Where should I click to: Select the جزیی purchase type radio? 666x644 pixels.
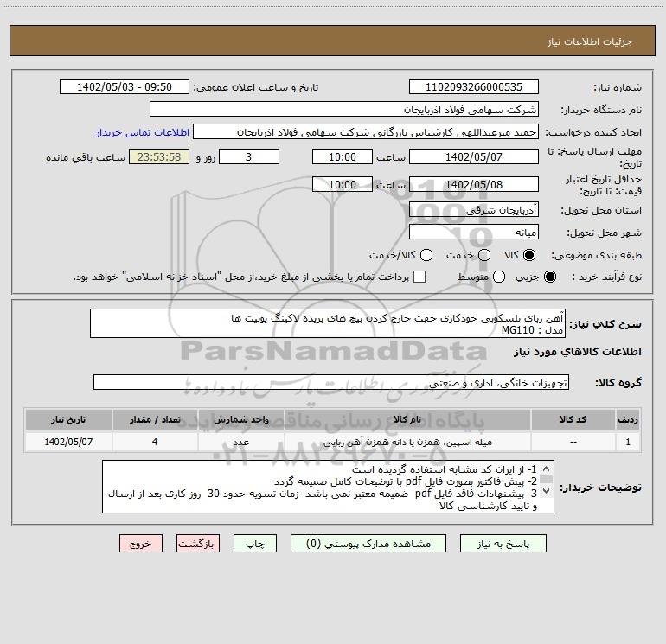[549, 277]
